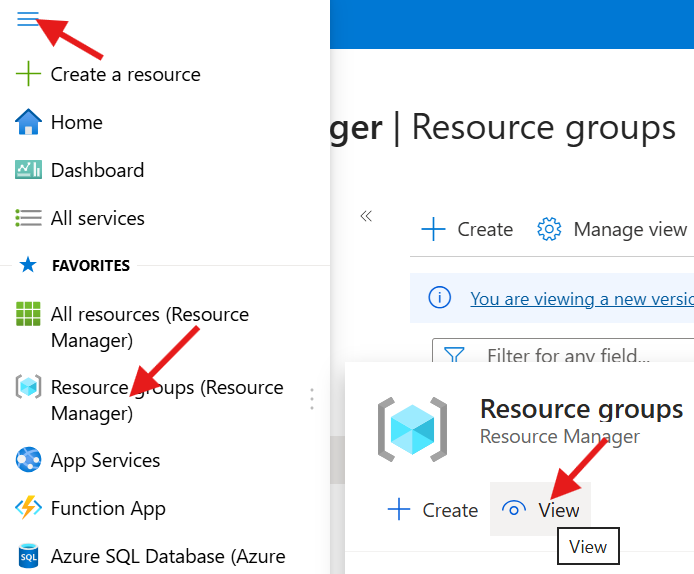The height and width of the screenshot is (574, 694).
Task: Toggle the hamburger portal menu
Action: [x=27, y=20]
